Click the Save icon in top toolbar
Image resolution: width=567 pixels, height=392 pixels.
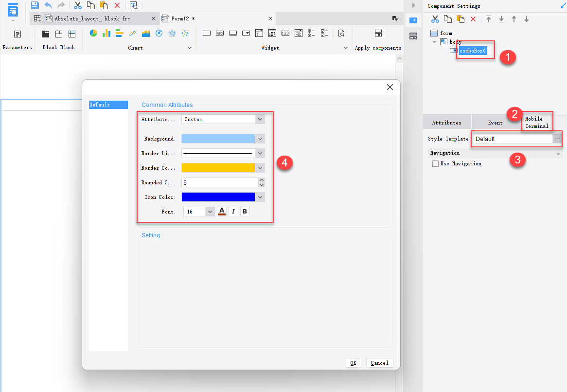[x=35, y=5]
